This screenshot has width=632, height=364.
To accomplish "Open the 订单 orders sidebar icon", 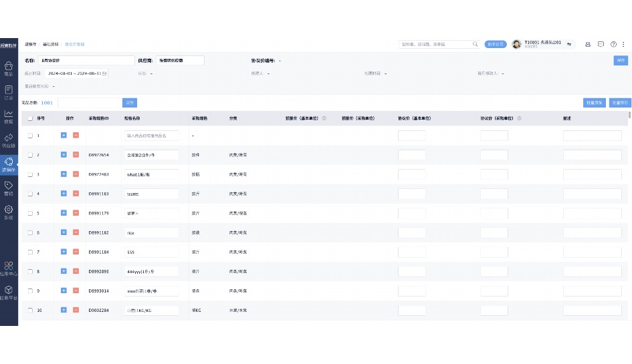I will pos(9,92).
